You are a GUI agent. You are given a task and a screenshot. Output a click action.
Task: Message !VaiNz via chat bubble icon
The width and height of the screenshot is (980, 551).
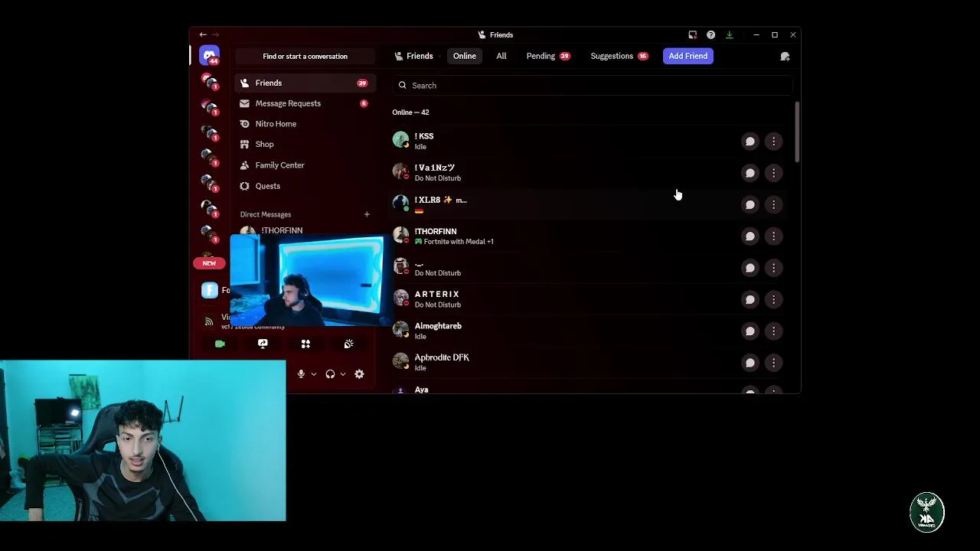tap(750, 173)
